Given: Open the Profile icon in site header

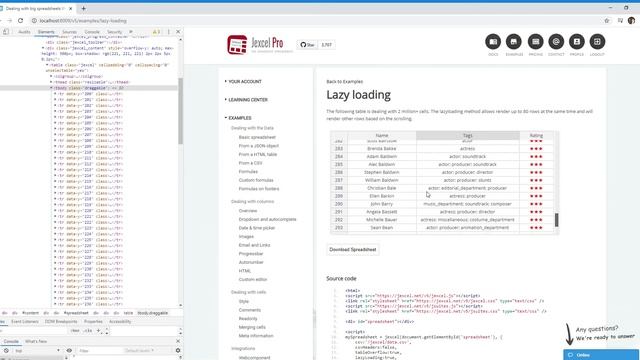Looking at the screenshot, I should point(577,42).
